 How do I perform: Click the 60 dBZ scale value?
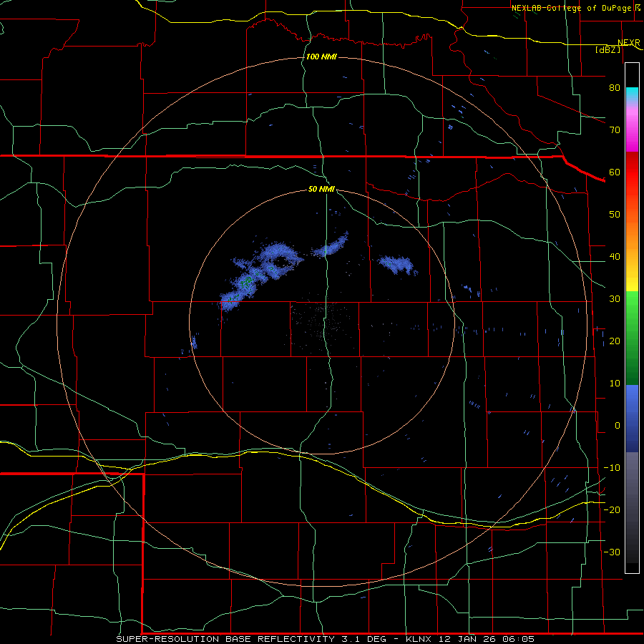pos(615,172)
